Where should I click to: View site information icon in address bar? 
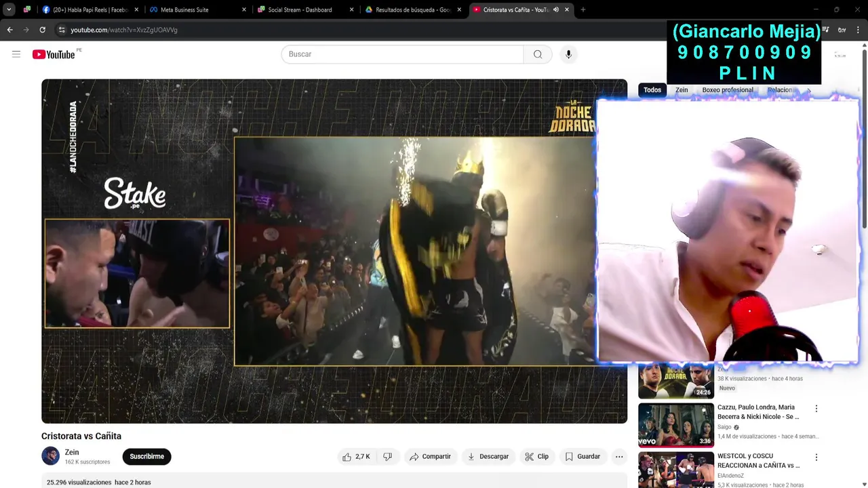(x=62, y=30)
